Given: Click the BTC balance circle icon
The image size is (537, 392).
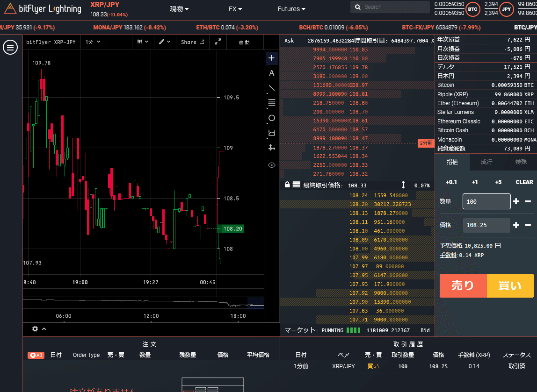Looking at the screenshot, I should pyautogui.click(x=472, y=9).
